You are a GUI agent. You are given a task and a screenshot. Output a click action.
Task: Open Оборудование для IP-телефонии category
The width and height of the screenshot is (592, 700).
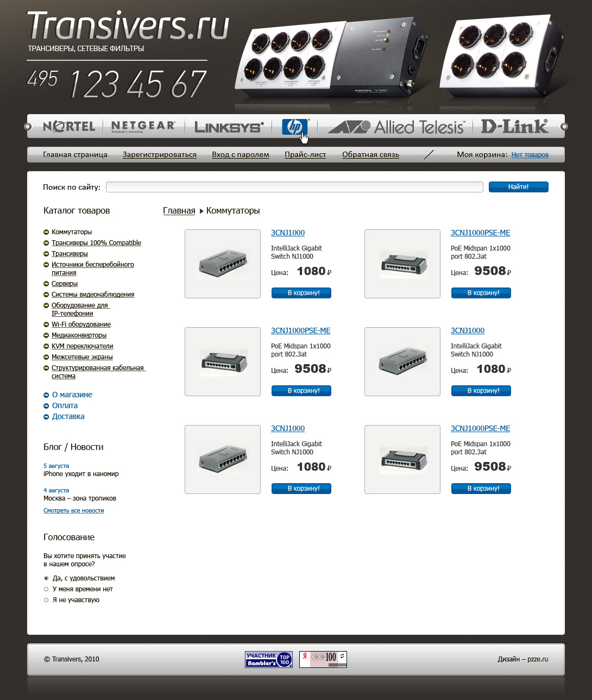pos(80,309)
